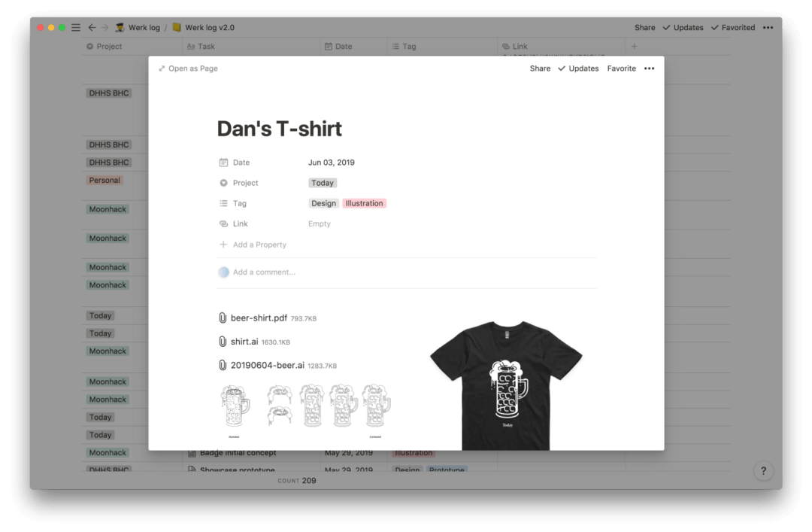
Task: Click the Dan's T-shirt page title
Action: pos(279,129)
